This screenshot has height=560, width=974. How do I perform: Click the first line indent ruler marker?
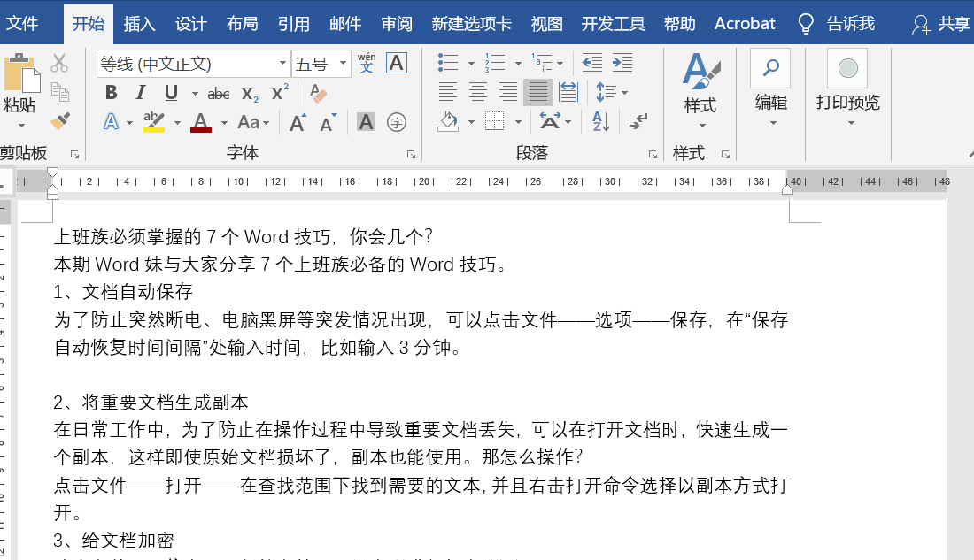pos(53,172)
